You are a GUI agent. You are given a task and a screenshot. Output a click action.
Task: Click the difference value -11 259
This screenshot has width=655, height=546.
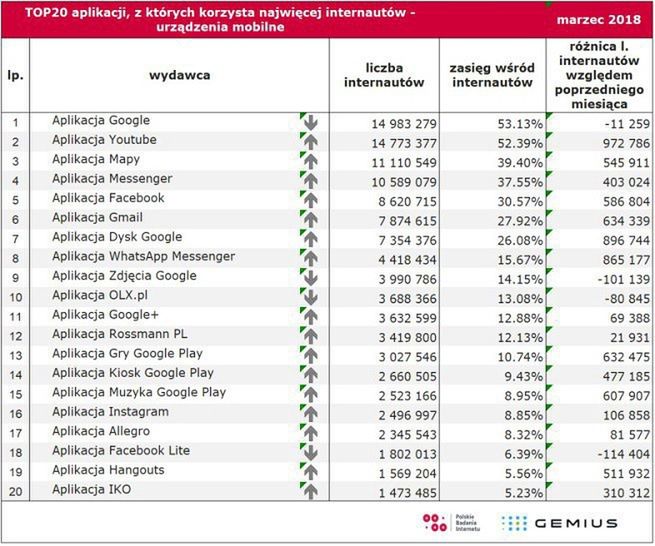[627, 124]
